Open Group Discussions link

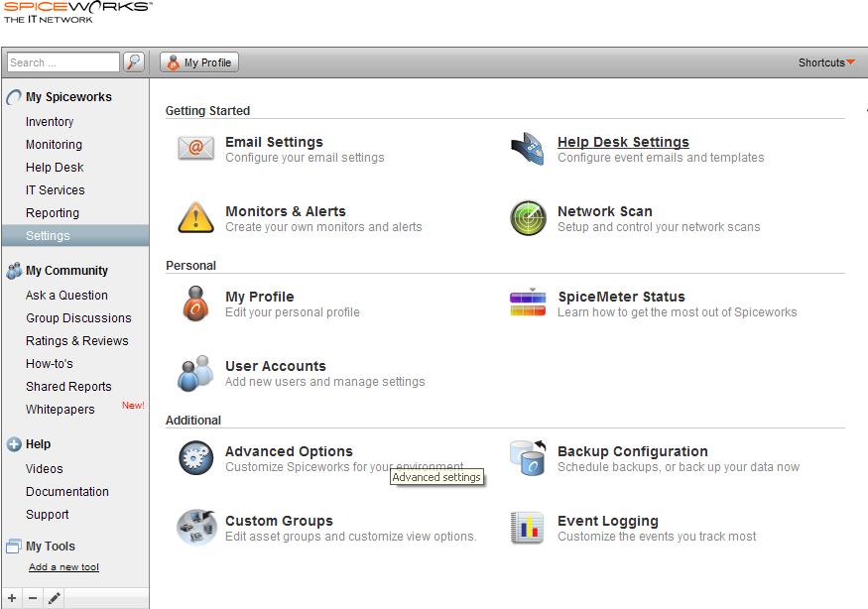point(78,318)
